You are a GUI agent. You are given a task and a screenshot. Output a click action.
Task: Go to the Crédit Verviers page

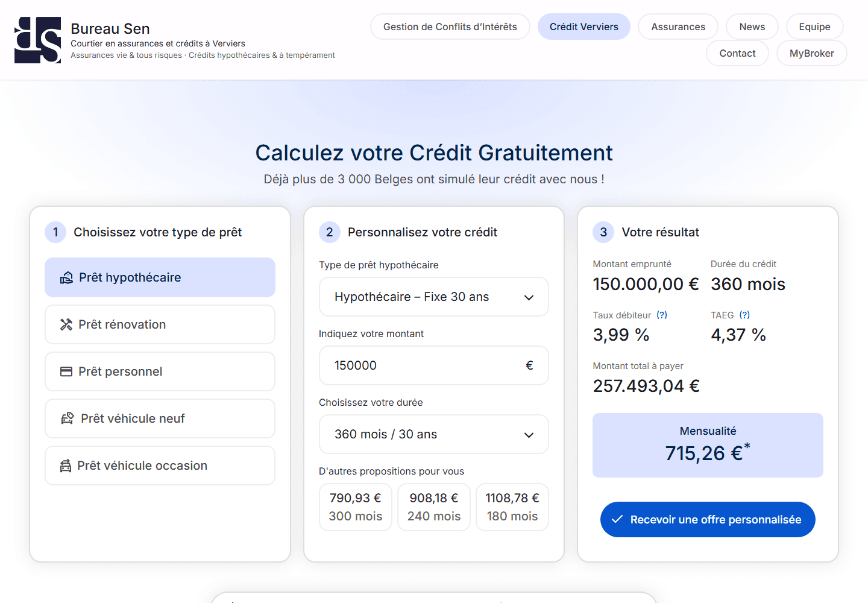584,27
